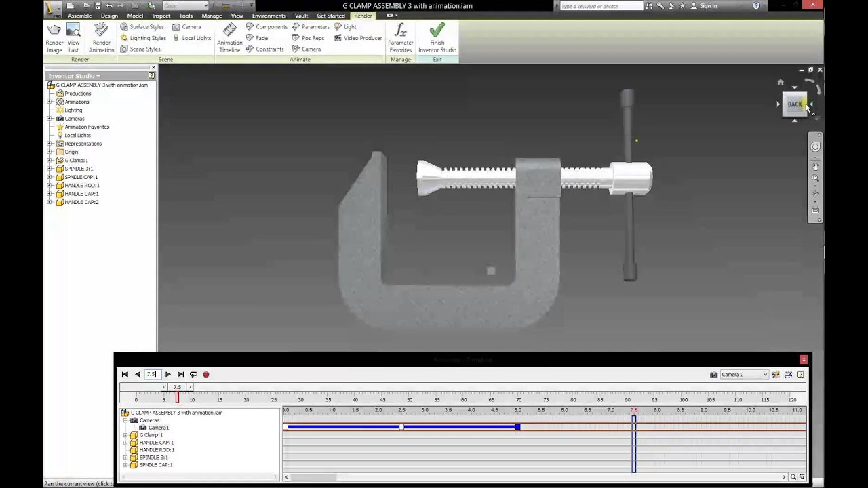Click Finish Inventor Studio

(437, 38)
